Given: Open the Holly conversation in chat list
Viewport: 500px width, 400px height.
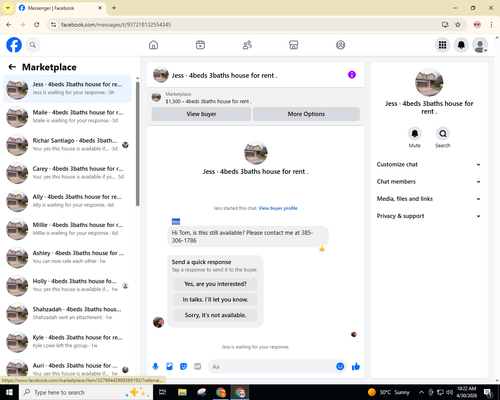Looking at the screenshot, I should click(67, 285).
